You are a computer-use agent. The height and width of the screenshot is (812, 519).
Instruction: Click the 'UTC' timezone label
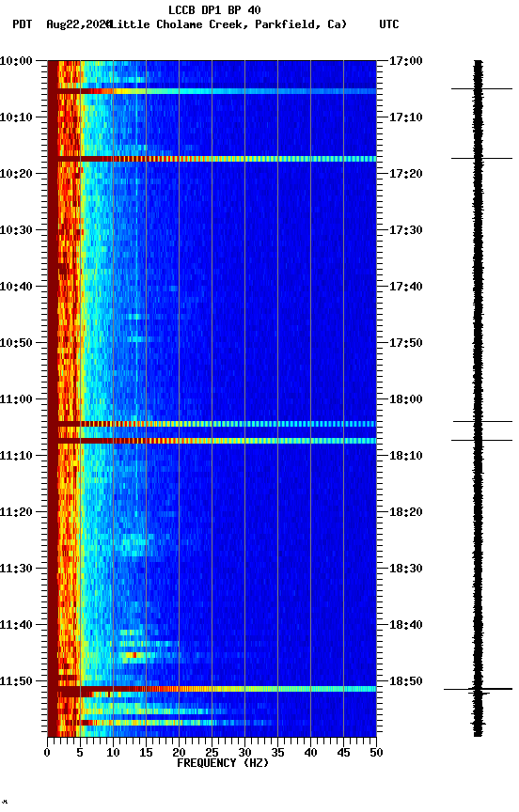(x=389, y=24)
